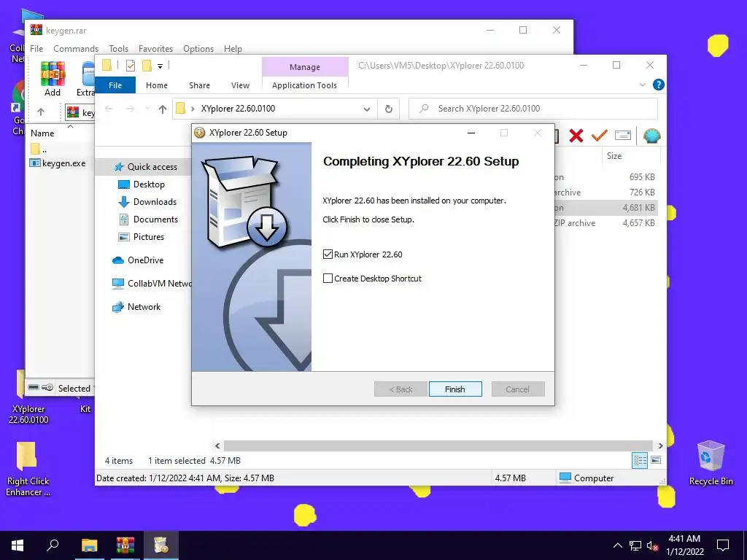Select the ZIP archive row 4,657 KB

[606, 222]
